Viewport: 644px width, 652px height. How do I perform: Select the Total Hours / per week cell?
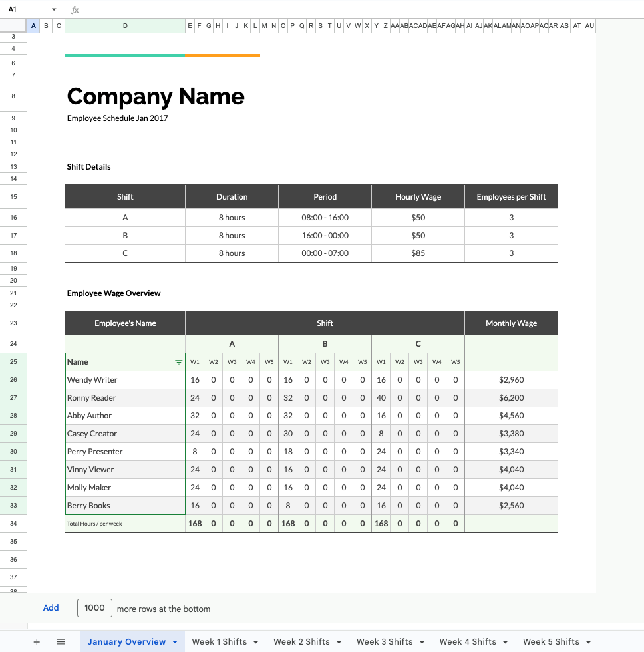(x=125, y=524)
